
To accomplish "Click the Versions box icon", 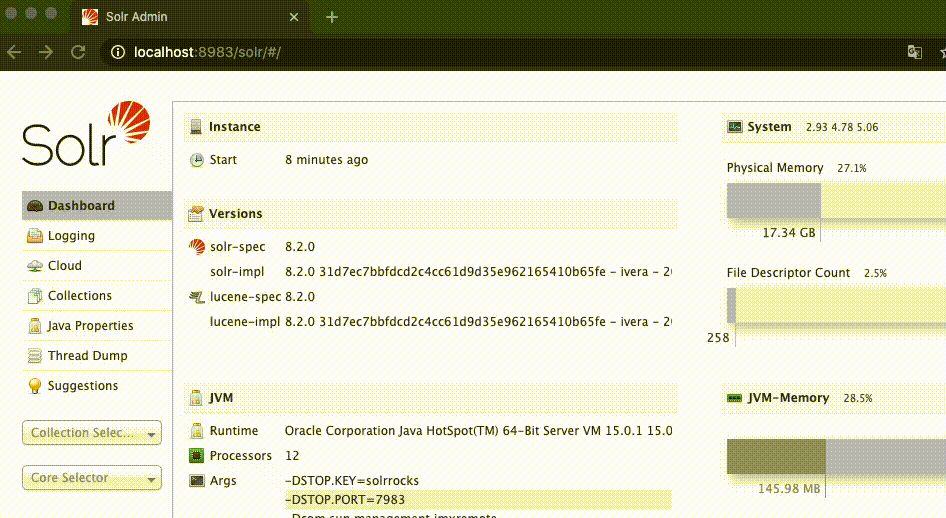I will pos(195,213).
